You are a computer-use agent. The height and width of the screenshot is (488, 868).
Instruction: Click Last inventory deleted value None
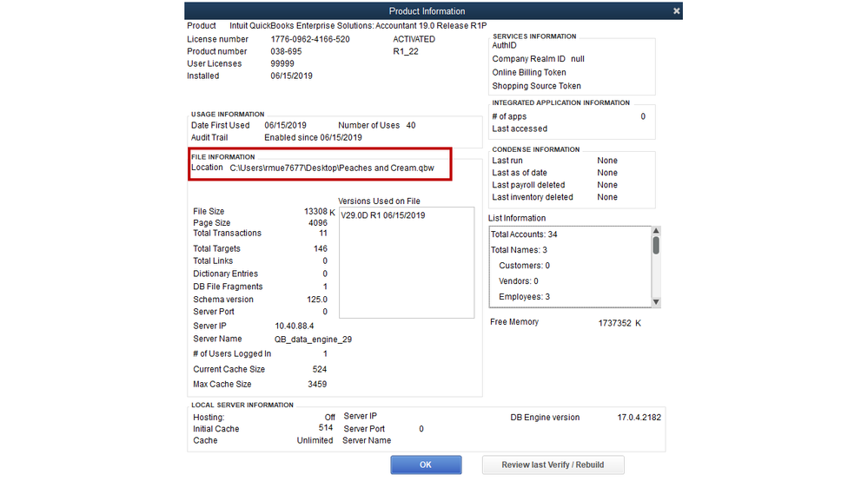point(607,197)
